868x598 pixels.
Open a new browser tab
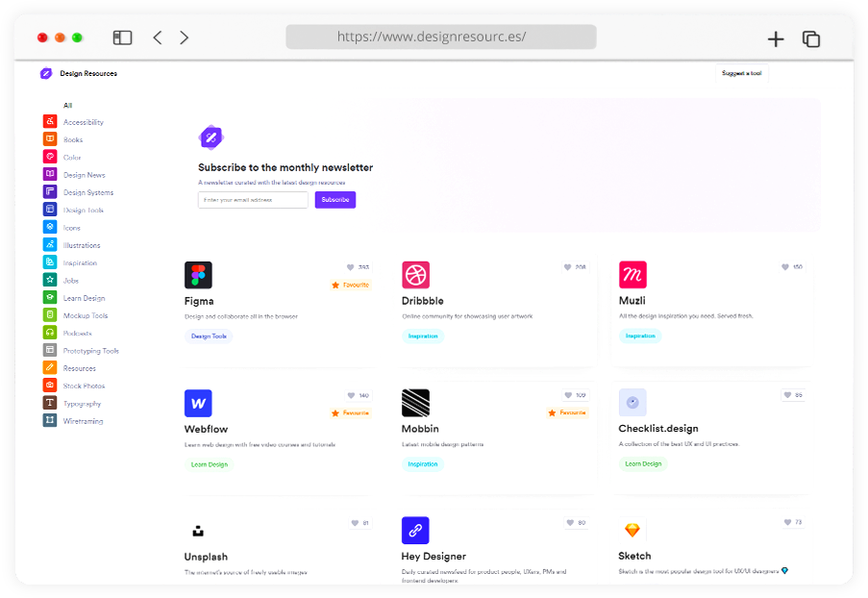point(776,38)
